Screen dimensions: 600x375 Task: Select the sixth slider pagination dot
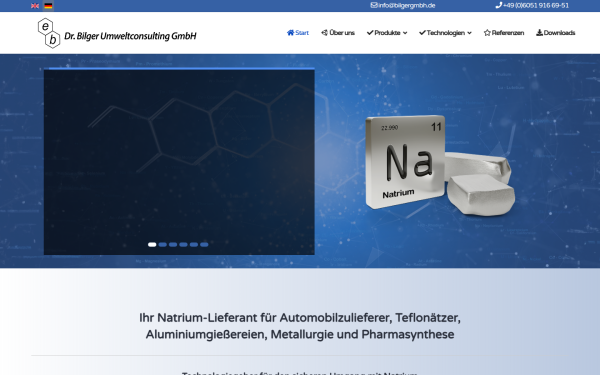click(x=204, y=245)
